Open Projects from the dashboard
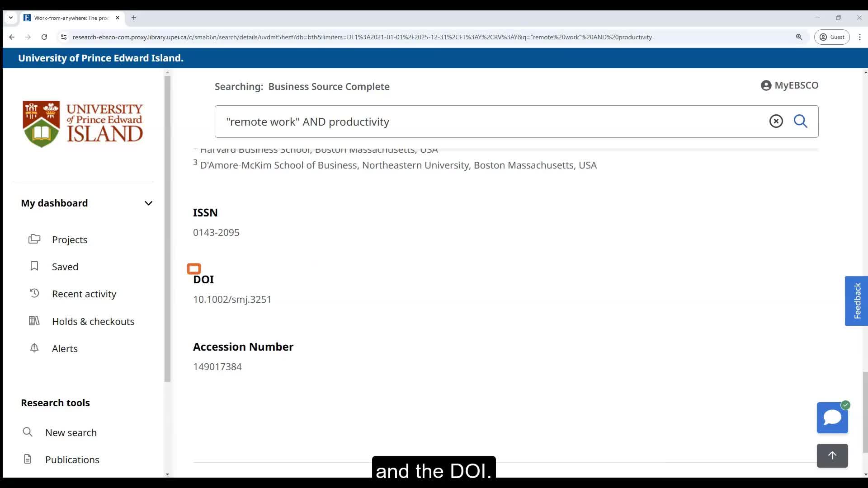The height and width of the screenshot is (488, 868). [69, 239]
